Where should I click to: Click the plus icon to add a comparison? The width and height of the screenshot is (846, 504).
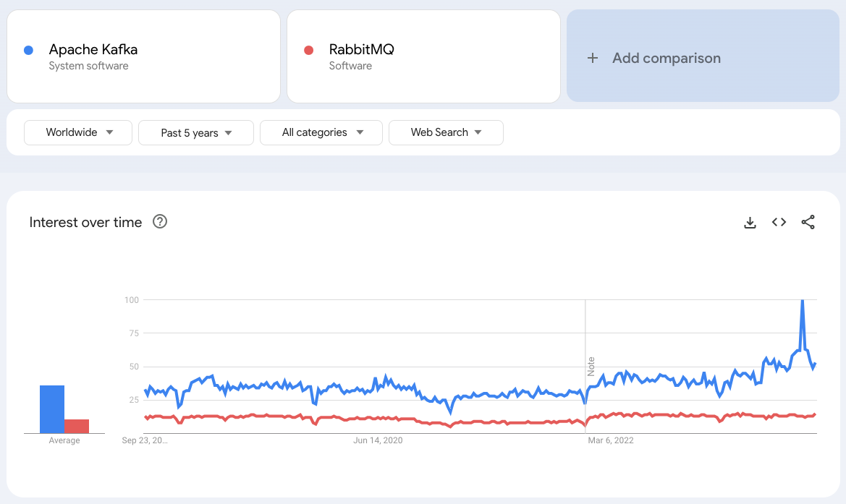pos(593,58)
